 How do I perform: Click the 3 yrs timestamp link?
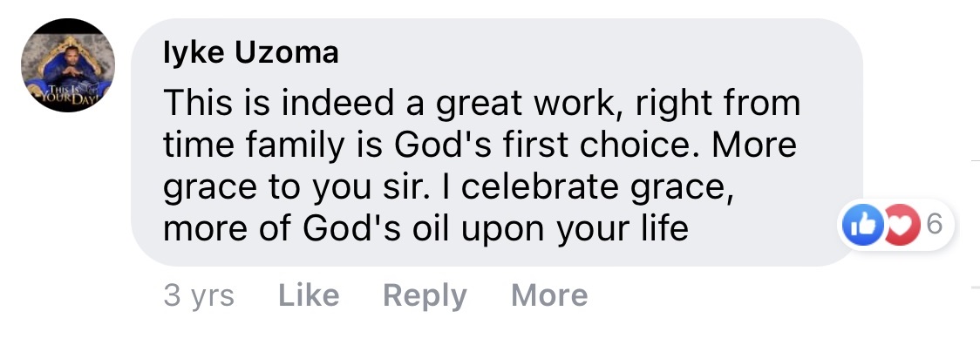[199, 295]
